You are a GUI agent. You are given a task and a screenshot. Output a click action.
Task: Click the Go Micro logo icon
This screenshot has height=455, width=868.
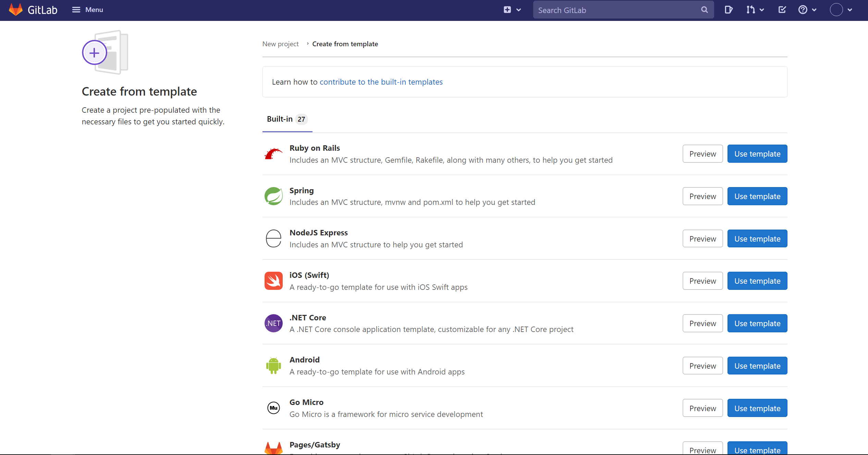tap(273, 408)
